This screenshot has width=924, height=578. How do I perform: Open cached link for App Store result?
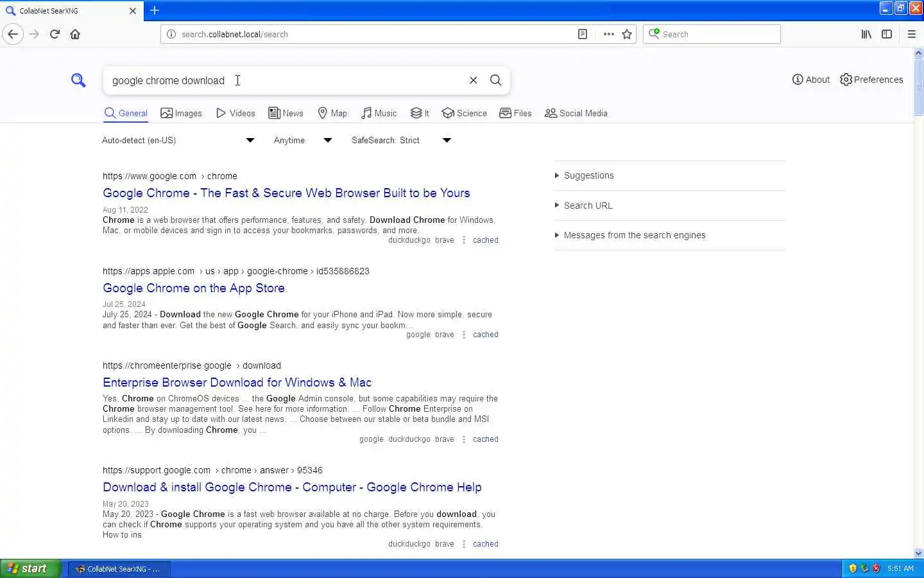click(486, 335)
